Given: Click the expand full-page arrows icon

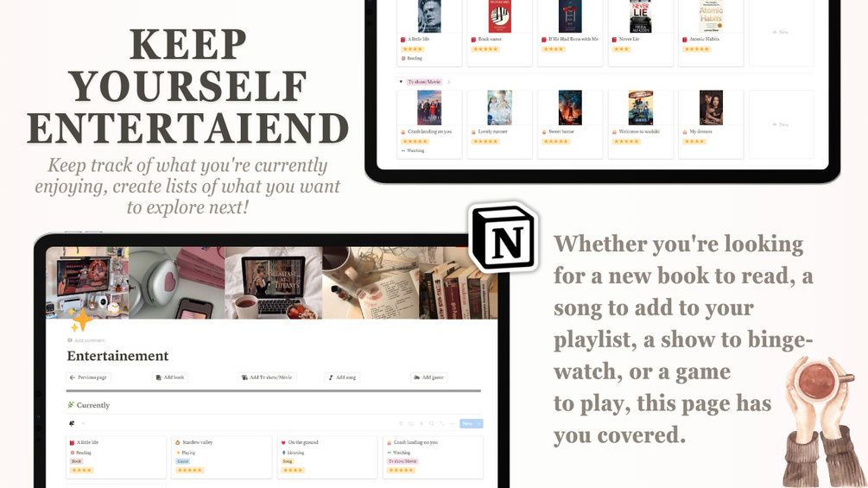Looking at the screenshot, I should (x=441, y=424).
